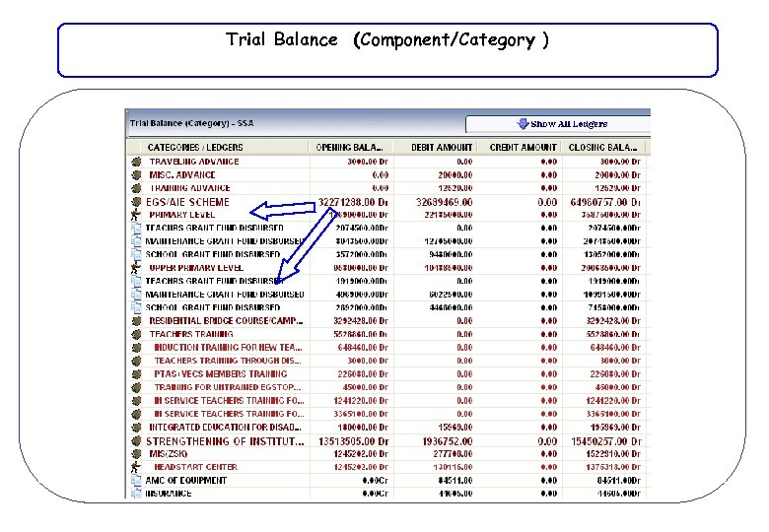The width and height of the screenshot is (769, 532).
Task: Select the HEADSTART CENTER row label
Action: (x=195, y=467)
